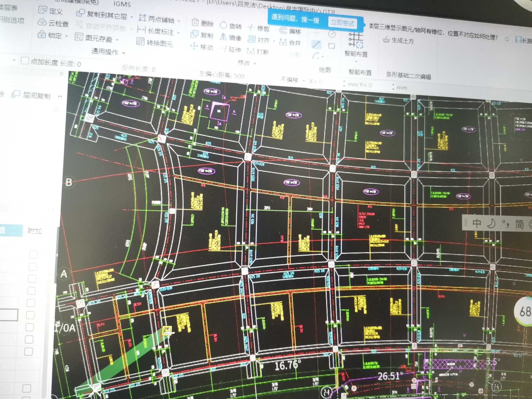
Task: Open the 定义 (Define) tool
Action: coord(51,11)
